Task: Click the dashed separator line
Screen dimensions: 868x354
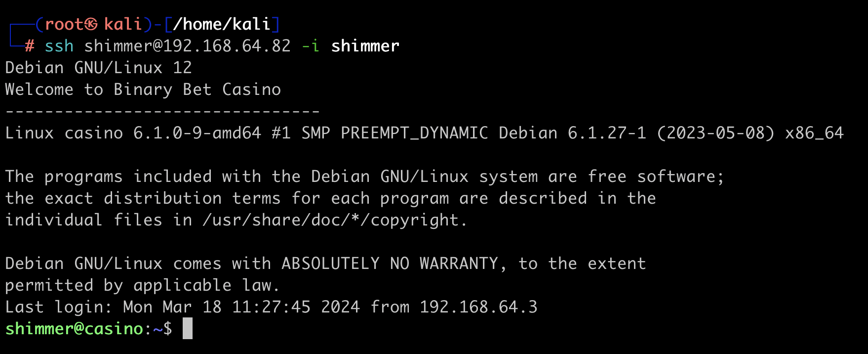Action: 162,111
